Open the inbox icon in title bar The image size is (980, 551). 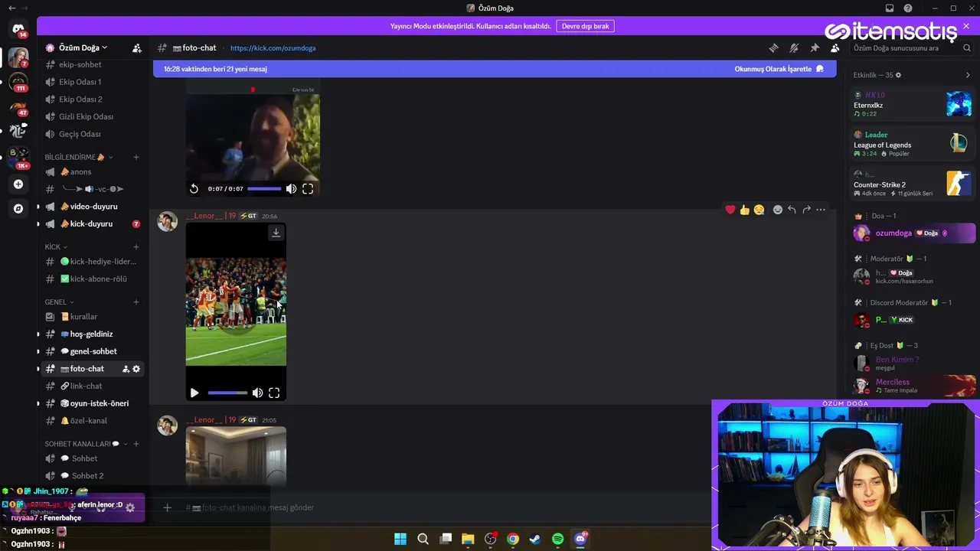[890, 8]
